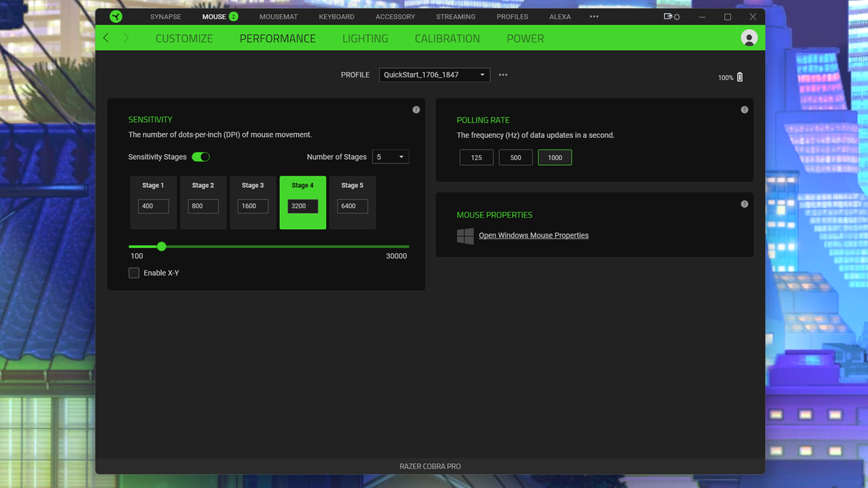Screen dimensions: 868x488
Task: Switch to the CUSTOMIZE subtab
Action: point(184,38)
